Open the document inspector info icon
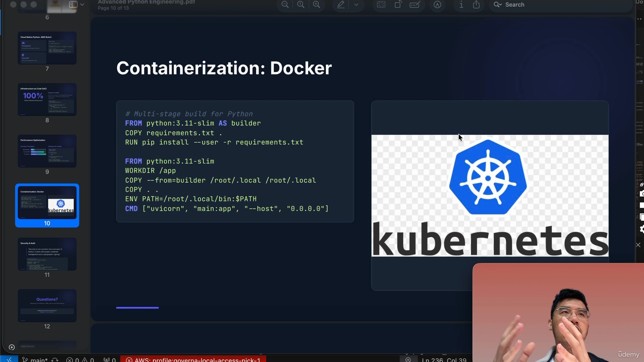The height and width of the screenshot is (362, 644). 461,5
